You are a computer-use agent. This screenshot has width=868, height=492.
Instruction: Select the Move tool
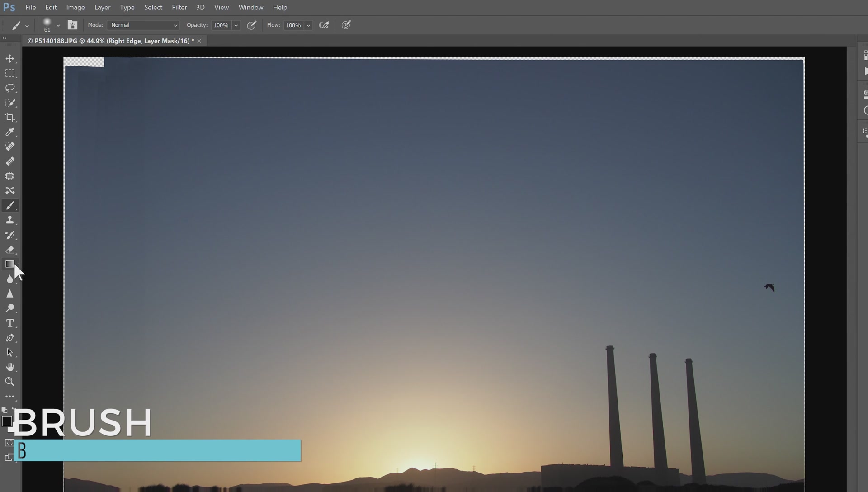(9, 59)
